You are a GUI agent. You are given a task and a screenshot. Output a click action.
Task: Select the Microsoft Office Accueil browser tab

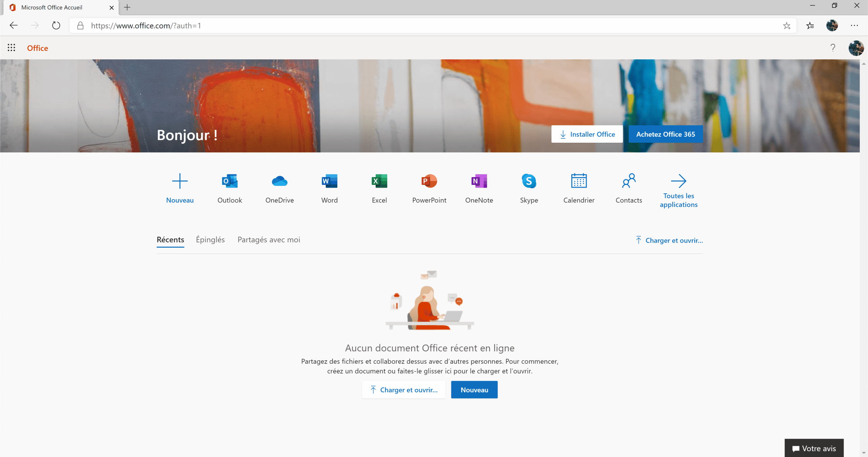[x=61, y=7]
